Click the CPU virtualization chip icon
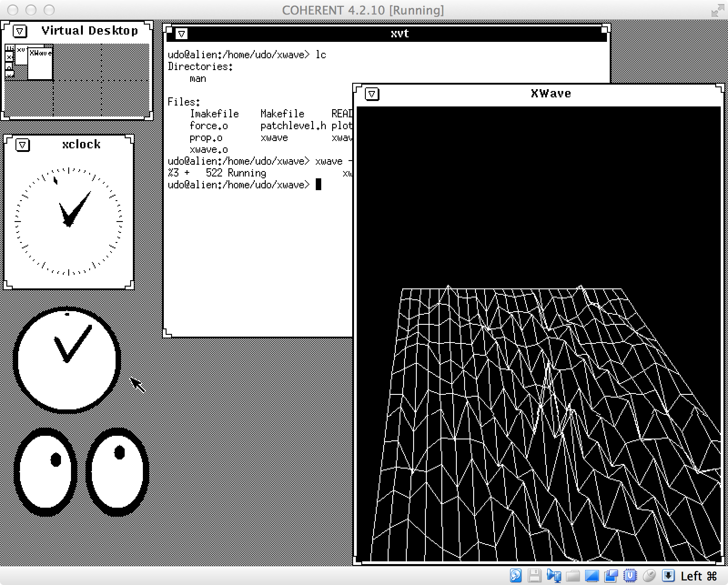 coord(630,575)
